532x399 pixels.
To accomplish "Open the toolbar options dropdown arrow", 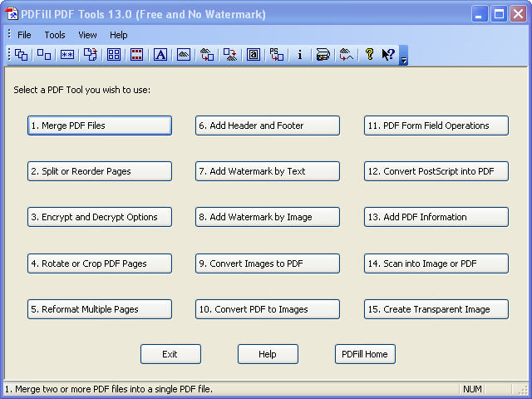I will pyautogui.click(x=404, y=56).
